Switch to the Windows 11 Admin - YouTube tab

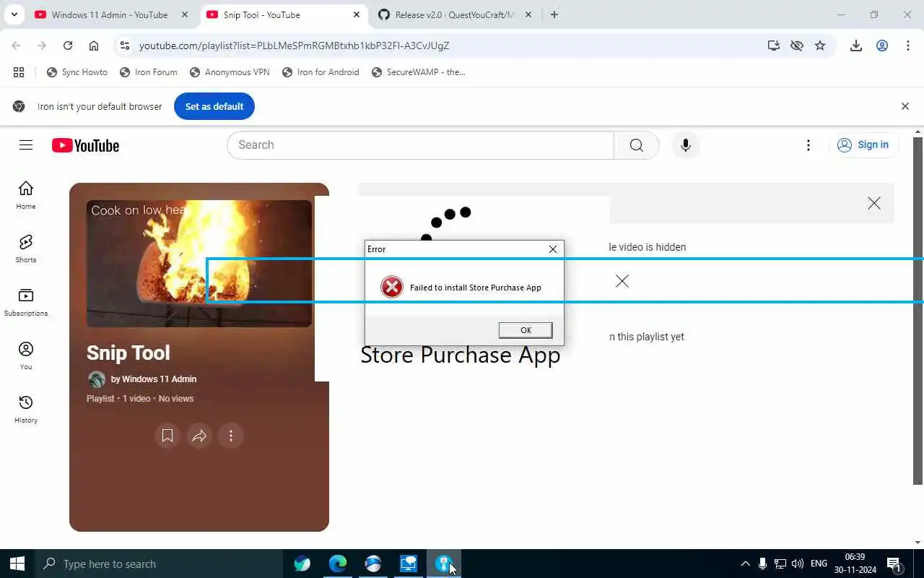(x=110, y=14)
